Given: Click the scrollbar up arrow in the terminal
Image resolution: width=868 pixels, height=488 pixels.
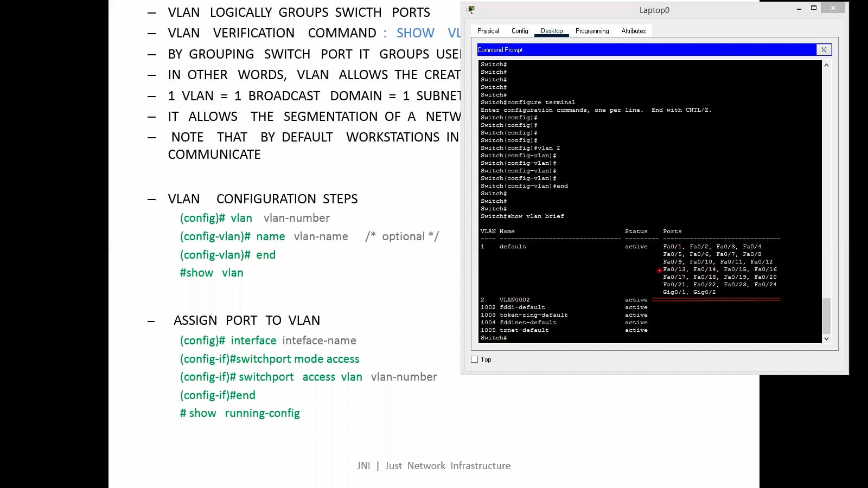Looking at the screenshot, I should [x=827, y=65].
